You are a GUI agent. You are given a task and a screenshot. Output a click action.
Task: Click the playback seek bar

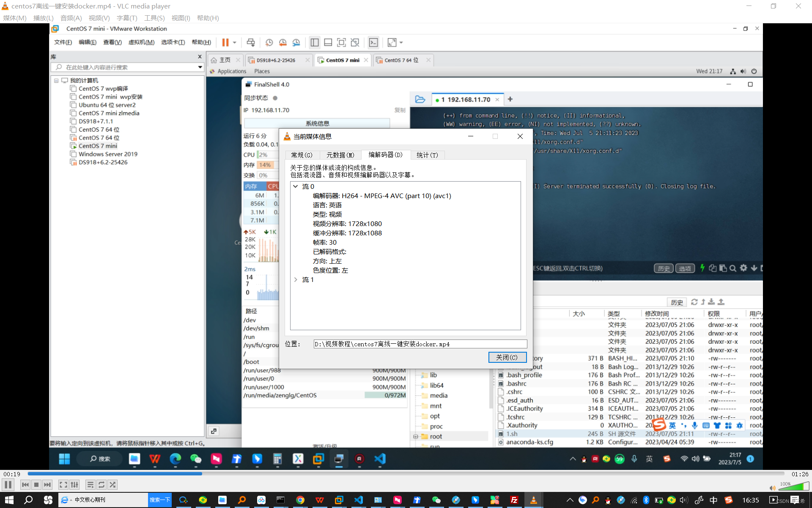tap(406, 474)
